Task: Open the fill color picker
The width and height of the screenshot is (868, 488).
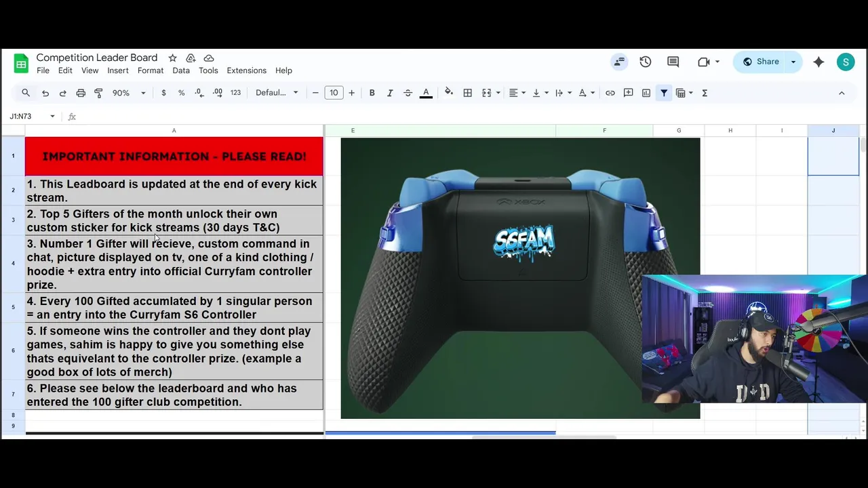Action: click(x=449, y=92)
